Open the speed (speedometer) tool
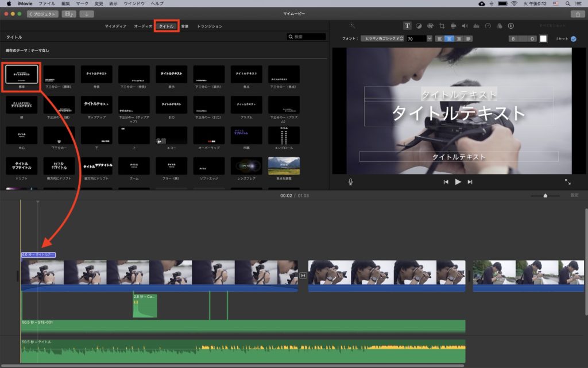Image resolution: width=588 pixels, height=368 pixels. [488, 26]
